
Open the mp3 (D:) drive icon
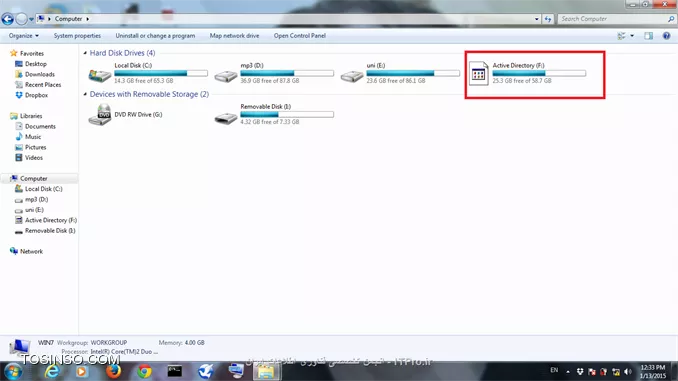tap(226, 77)
